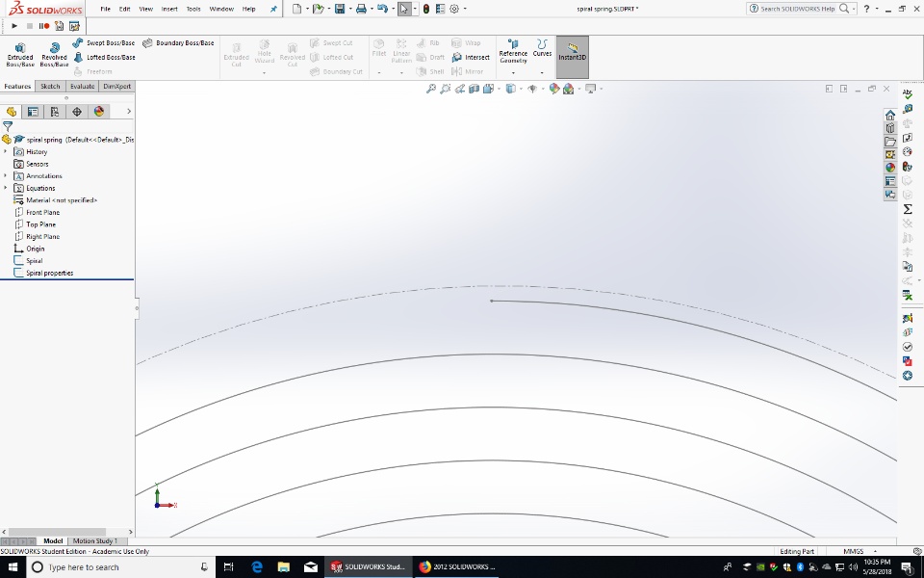Switch to Motion Study 1 tab
The width and height of the screenshot is (924, 578).
pos(95,540)
